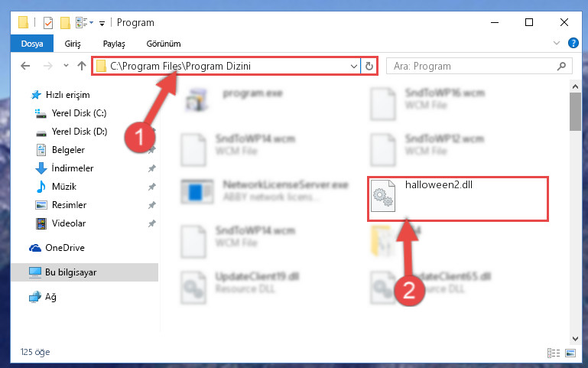
Task: Expand the ribbon with the chevron
Action: [x=557, y=43]
